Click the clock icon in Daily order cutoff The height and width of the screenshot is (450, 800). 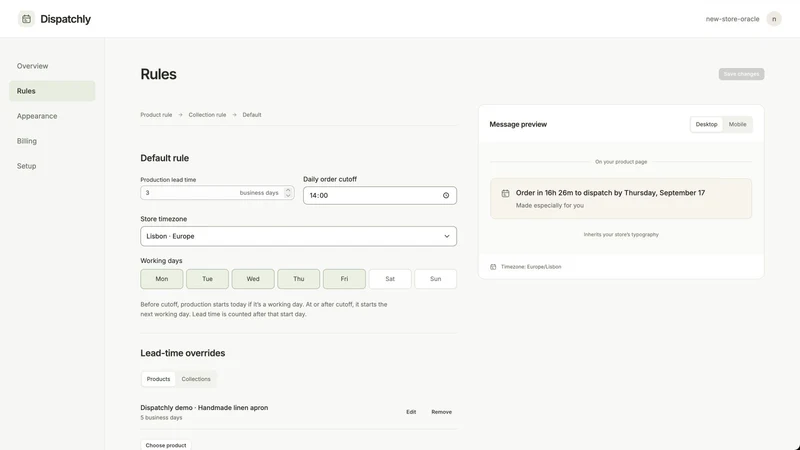tap(446, 195)
